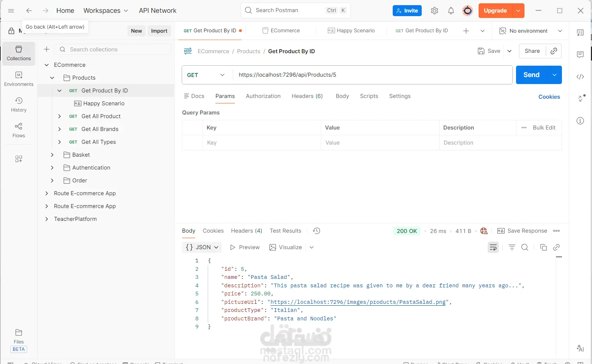Toggle line wrap in response body

coord(493,247)
